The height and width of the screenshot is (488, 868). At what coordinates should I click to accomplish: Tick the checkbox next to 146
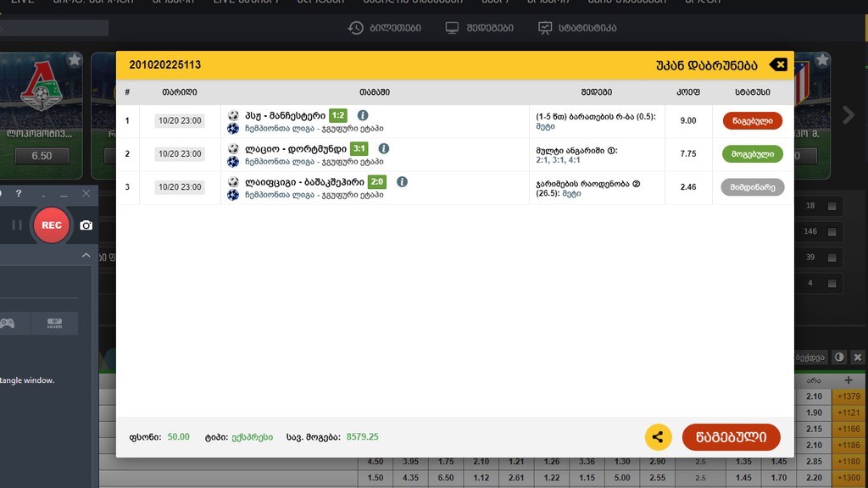(x=832, y=232)
